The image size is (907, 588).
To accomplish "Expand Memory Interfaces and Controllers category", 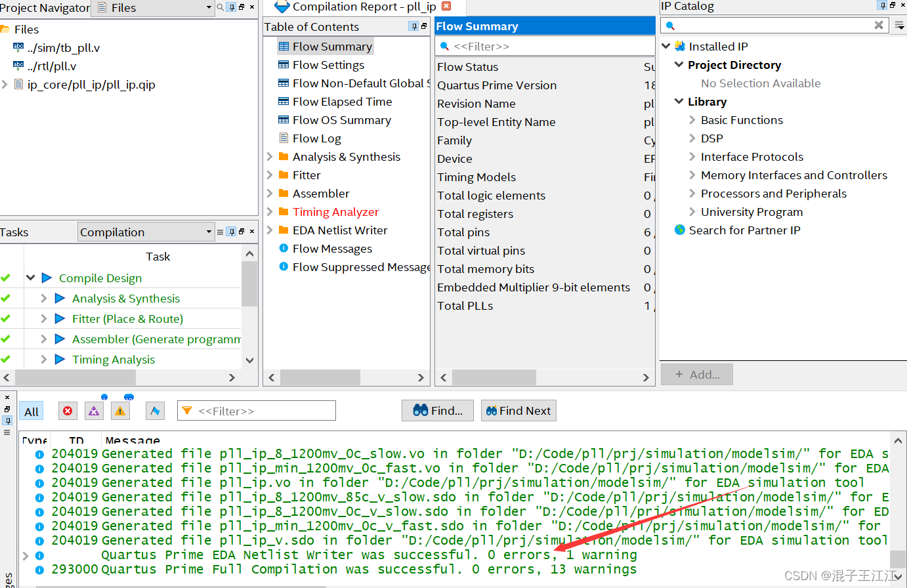I will pos(692,175).
